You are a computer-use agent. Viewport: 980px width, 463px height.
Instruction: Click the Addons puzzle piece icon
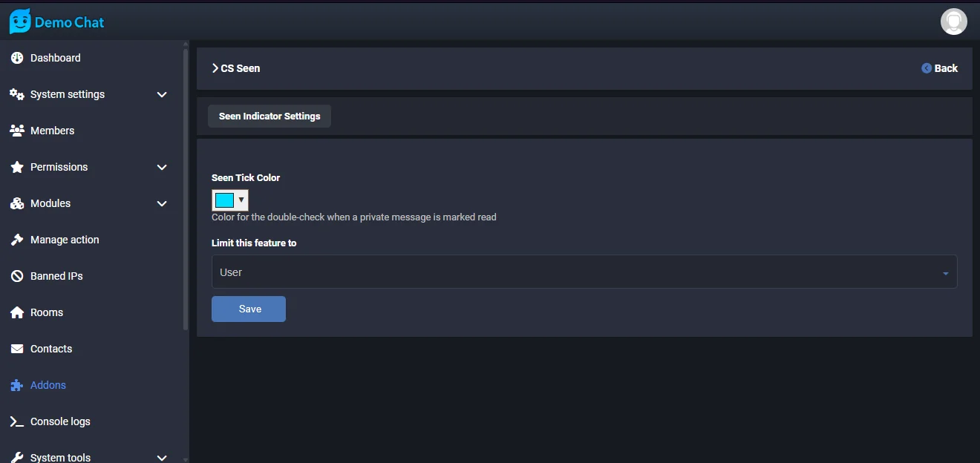tap(17, 385)
